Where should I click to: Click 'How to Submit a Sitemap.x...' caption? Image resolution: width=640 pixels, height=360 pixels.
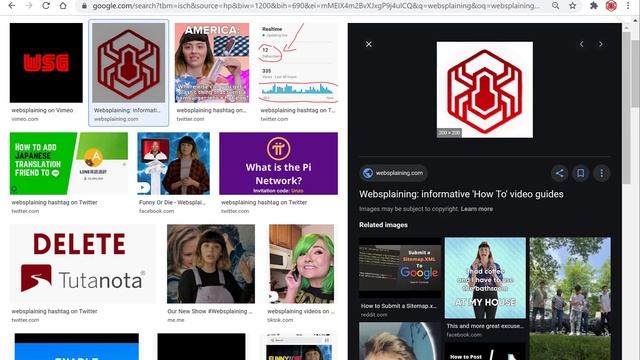399,306
